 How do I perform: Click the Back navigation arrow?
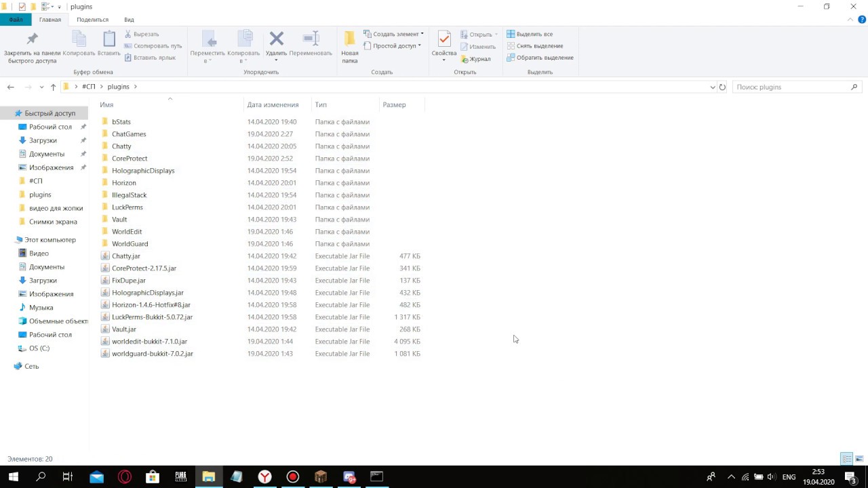(10, 87)
